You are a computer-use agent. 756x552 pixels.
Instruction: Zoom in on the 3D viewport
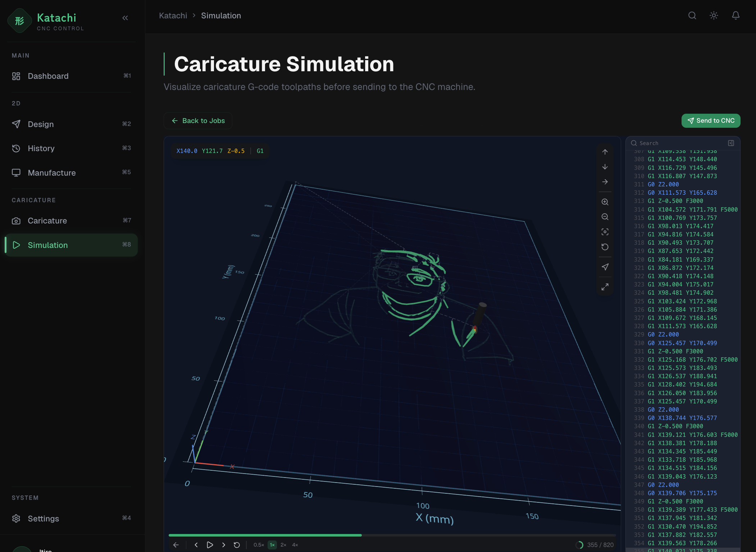coord(605,202)
